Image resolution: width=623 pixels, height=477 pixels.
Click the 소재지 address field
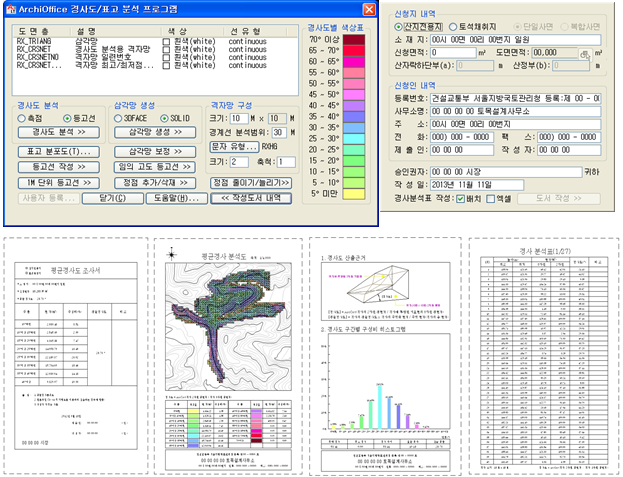point(516,40)
